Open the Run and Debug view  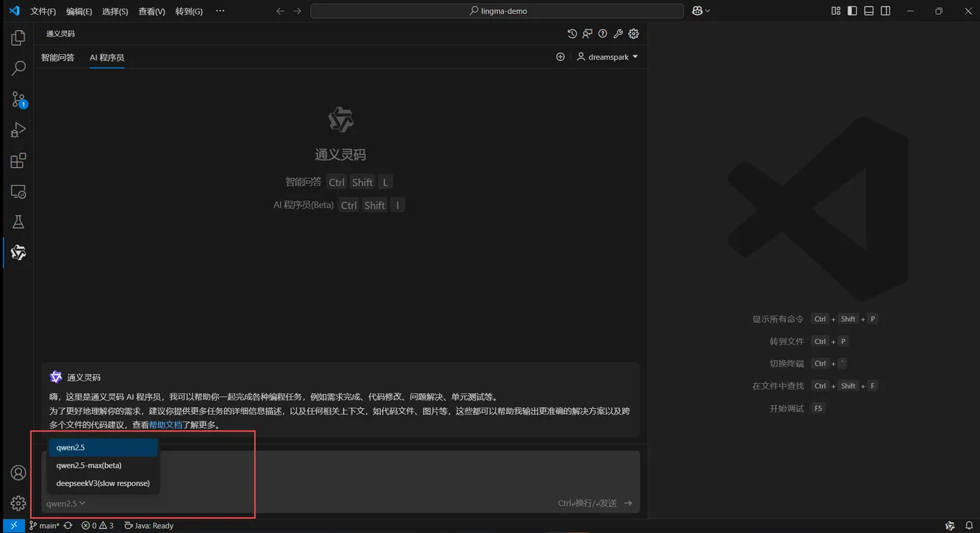[x=18, y=130]
